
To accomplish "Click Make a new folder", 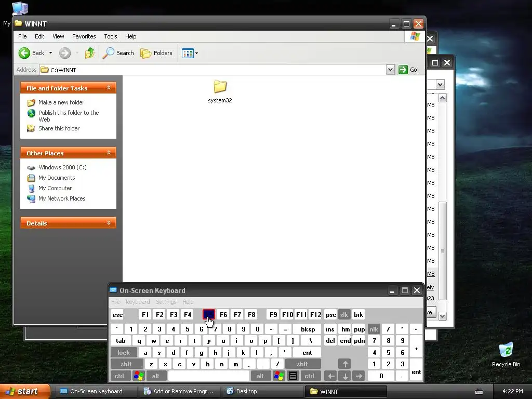I will [x=61, y=102].
